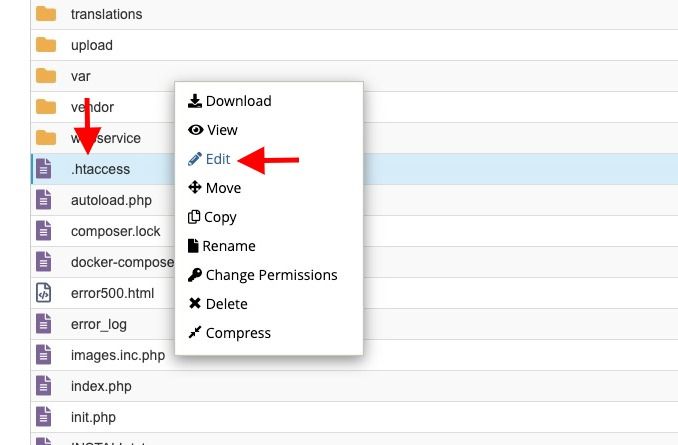The height and width of the screenshot is (445, 678).
Task: Click the X icon beside Delete
Action: [x=195, y=303]
